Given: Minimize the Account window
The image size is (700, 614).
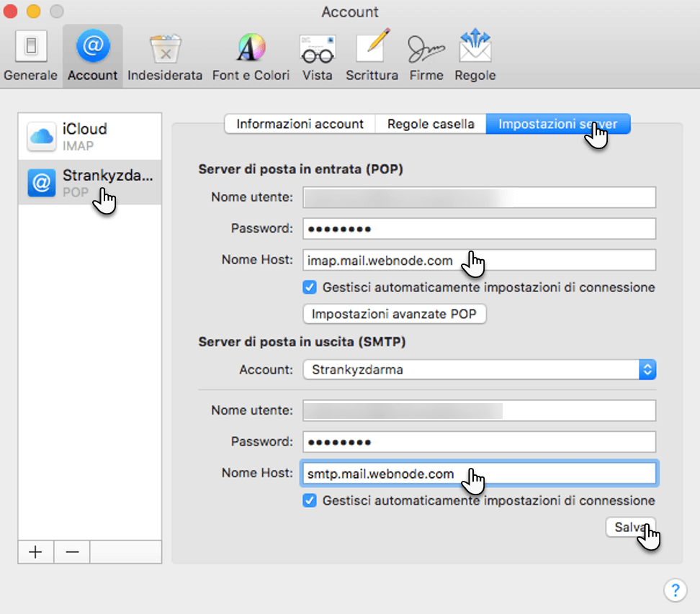Looking at the screenshot, I should coord(33,11).
